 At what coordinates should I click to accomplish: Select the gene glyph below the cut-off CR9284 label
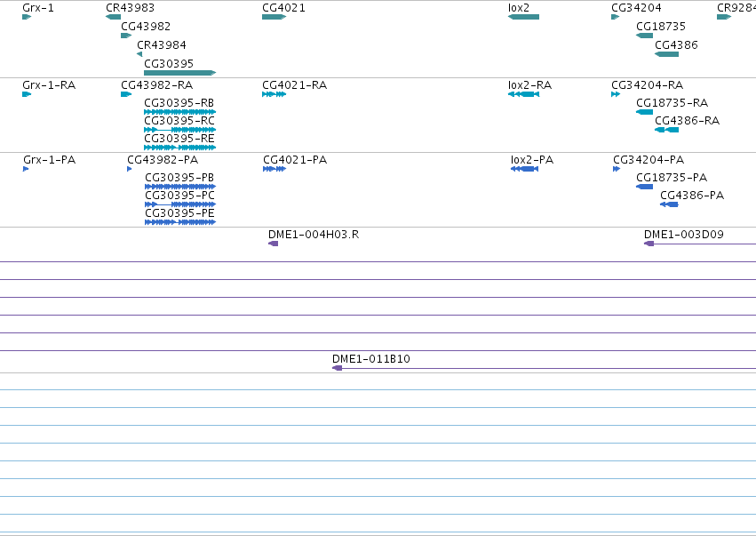pos(724,17)
